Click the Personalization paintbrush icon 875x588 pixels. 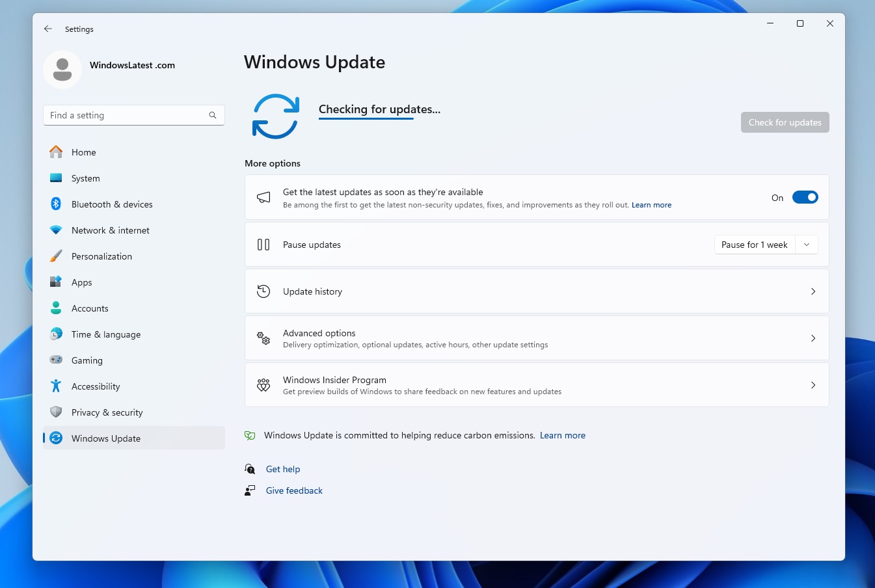pyautogui.click(x=56, y=256)
